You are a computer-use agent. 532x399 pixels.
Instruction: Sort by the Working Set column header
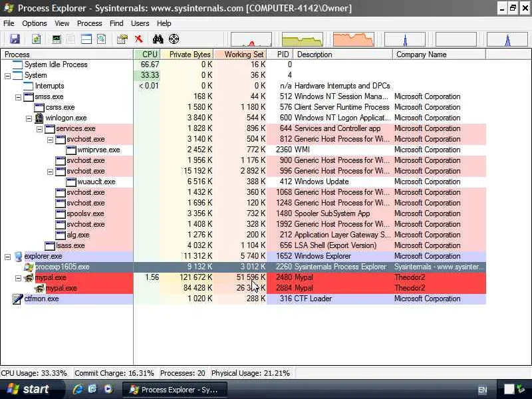pos(240,55)
